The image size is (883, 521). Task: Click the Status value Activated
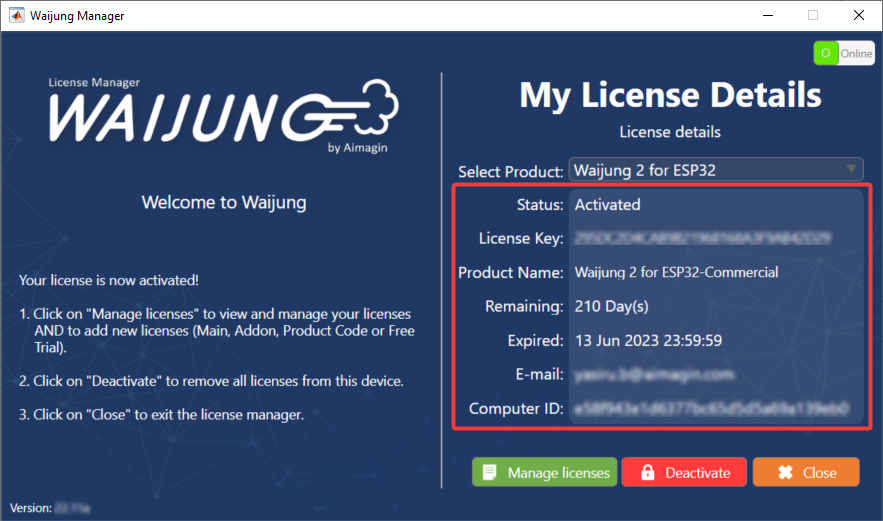click(x=607, y=204)
